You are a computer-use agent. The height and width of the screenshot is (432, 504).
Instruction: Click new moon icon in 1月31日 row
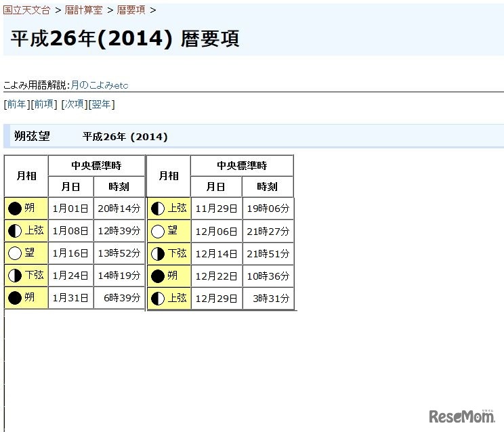(15, 298)
